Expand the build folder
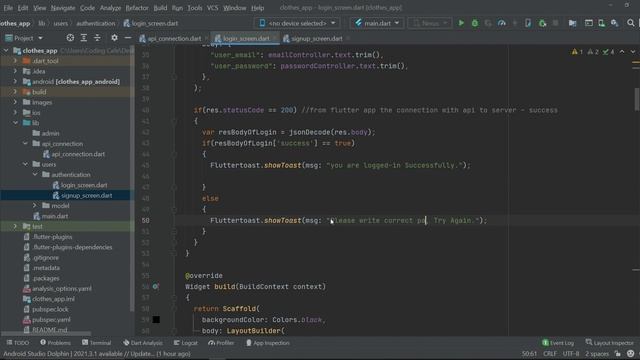This screenshot has width=640, height=360. coord(16,92)
